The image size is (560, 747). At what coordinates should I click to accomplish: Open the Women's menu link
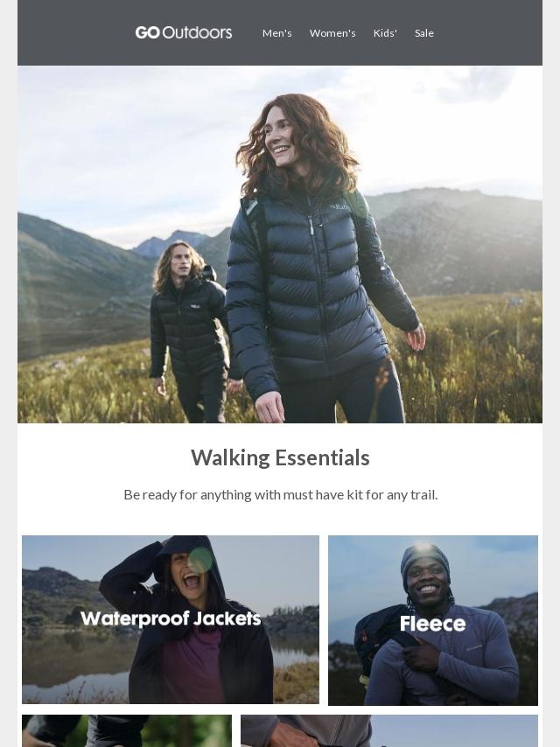pos(332,33)
